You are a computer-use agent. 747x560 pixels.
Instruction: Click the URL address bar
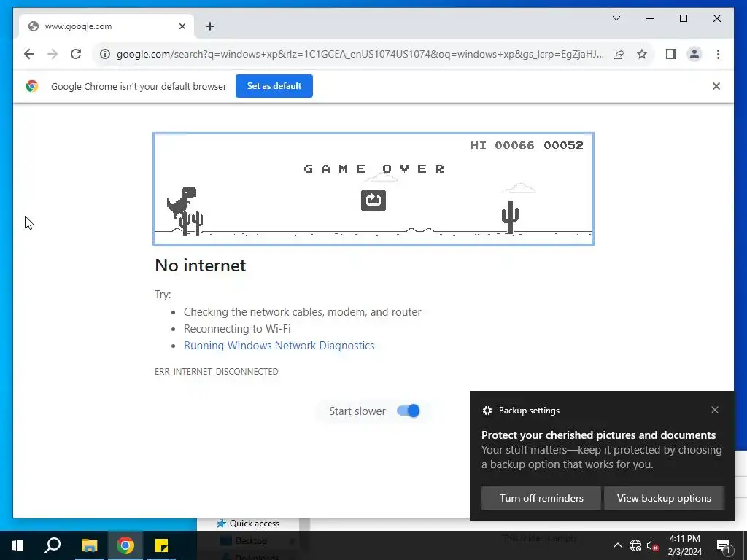pos(360,54)
